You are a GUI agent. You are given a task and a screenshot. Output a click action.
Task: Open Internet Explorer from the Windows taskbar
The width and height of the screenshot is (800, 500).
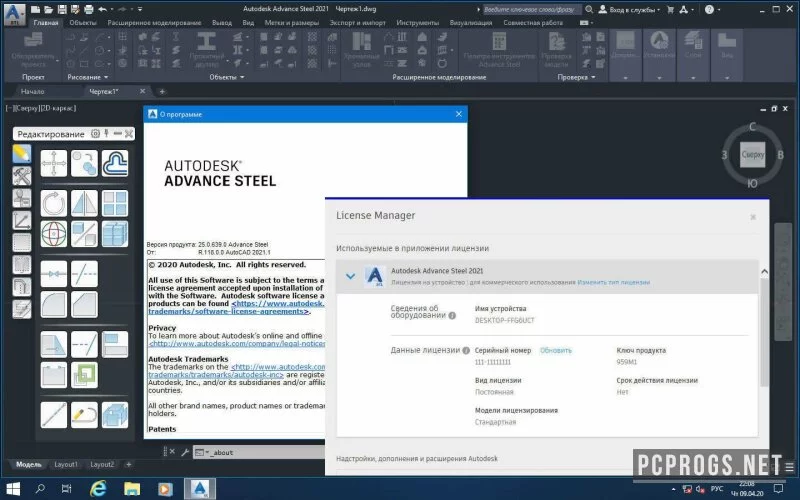coord(98,489)
